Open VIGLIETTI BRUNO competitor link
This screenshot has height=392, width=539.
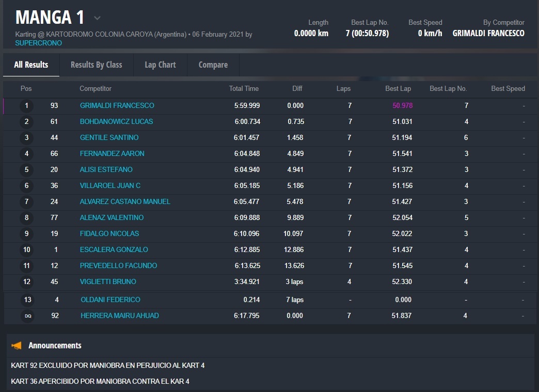pyautogui.click(x=108, y=281)
